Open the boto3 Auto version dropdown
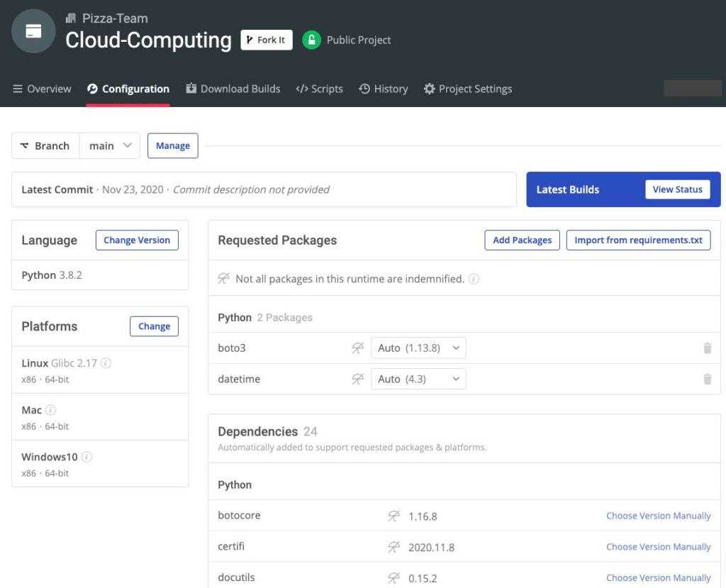The width and height of the screenshot is (726, 588). coord(418,348)
